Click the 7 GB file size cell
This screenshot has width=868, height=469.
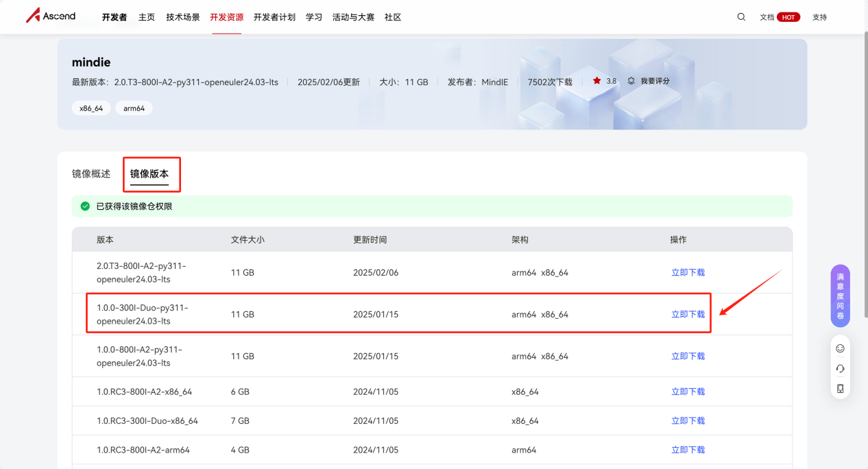tap(240, 420)
